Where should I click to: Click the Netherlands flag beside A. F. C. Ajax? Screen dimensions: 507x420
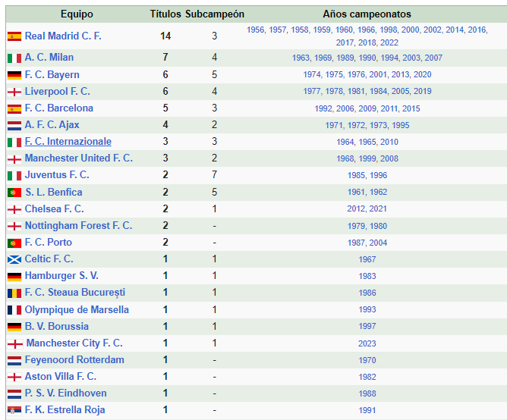coord(14,126)
